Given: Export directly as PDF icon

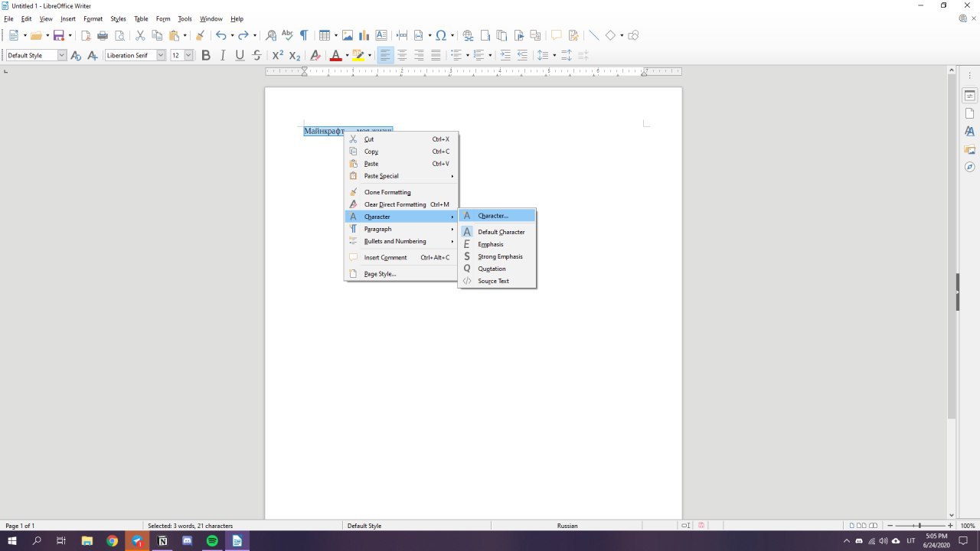Looking at the screenshot, I should click(x=86, y=35).
